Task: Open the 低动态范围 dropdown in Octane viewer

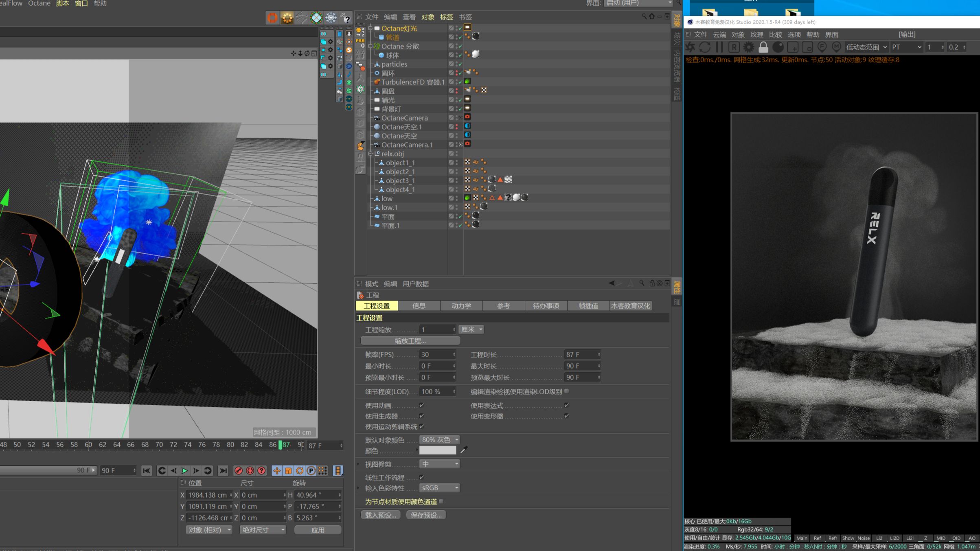Action: (866, 47)
